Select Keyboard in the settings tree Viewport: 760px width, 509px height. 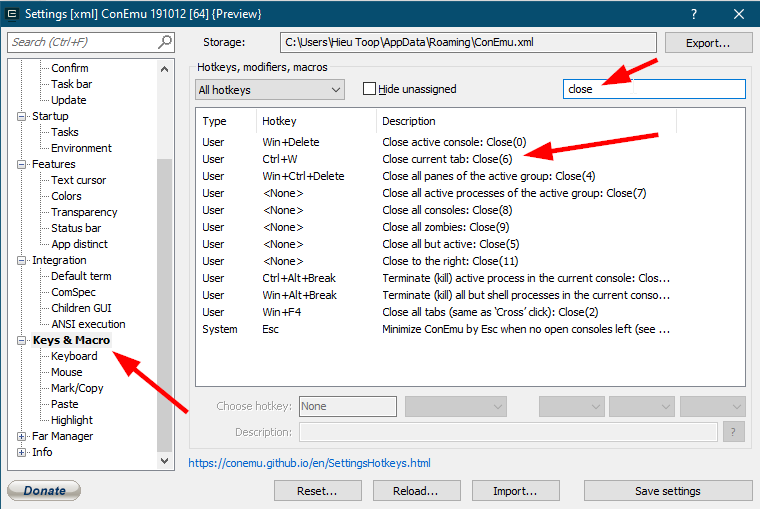[74, 356]
